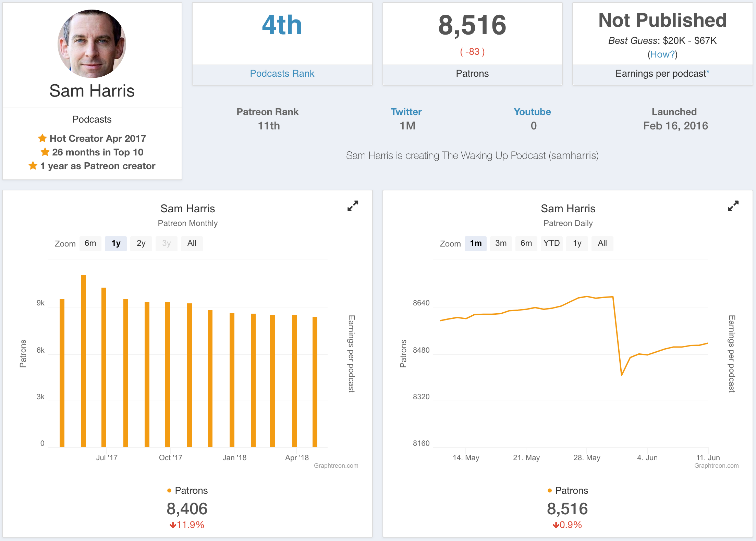Screen dimensions: 756x541
Task: Click the 1 year Patreon creator star
Action: pyautogui.click(x=33, y=166)
